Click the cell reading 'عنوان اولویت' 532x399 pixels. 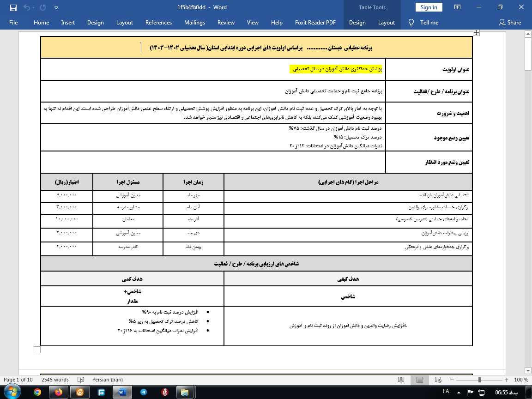(x=429, y=69)
